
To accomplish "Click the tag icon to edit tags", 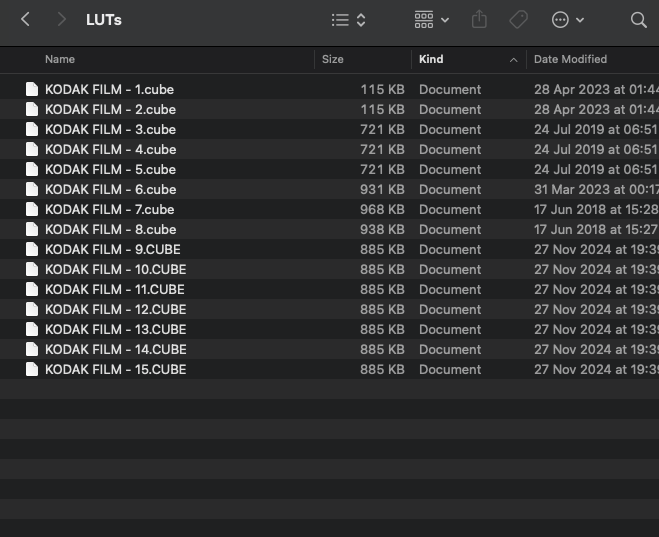I will click(518, 20).
